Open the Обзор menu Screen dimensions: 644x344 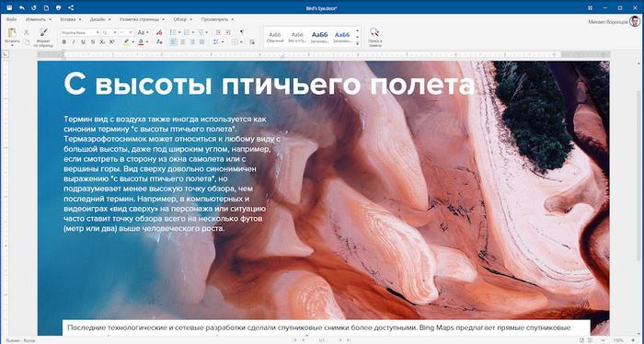pyautogui.click(x=182, y=19)
